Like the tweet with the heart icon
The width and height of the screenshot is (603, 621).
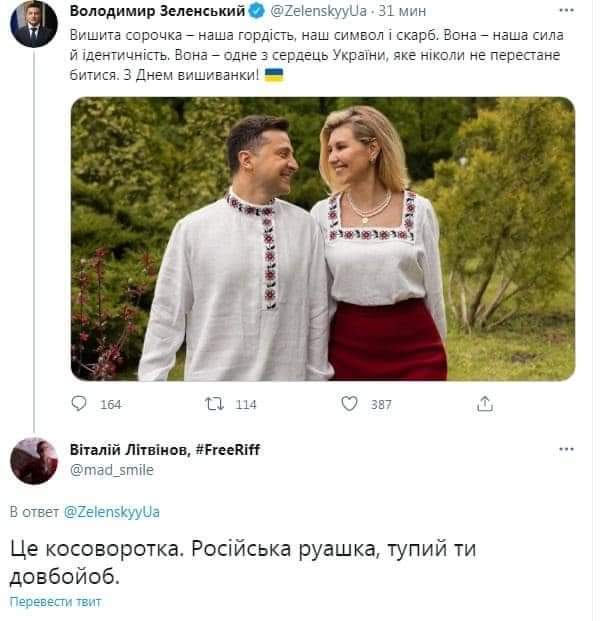point(349,405)
